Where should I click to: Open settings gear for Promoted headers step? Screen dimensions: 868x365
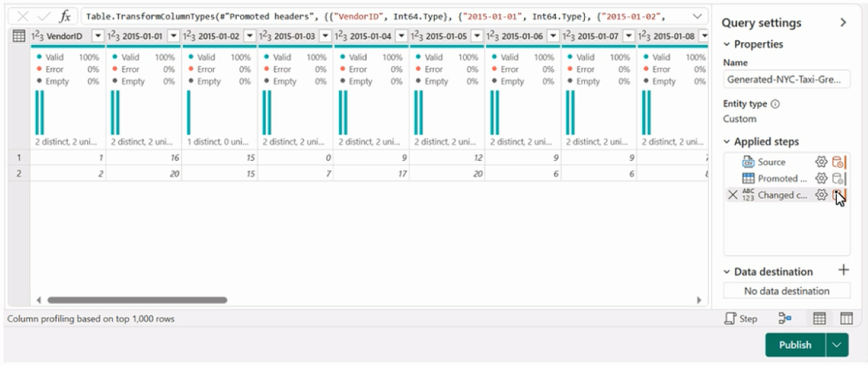point(821,179)
